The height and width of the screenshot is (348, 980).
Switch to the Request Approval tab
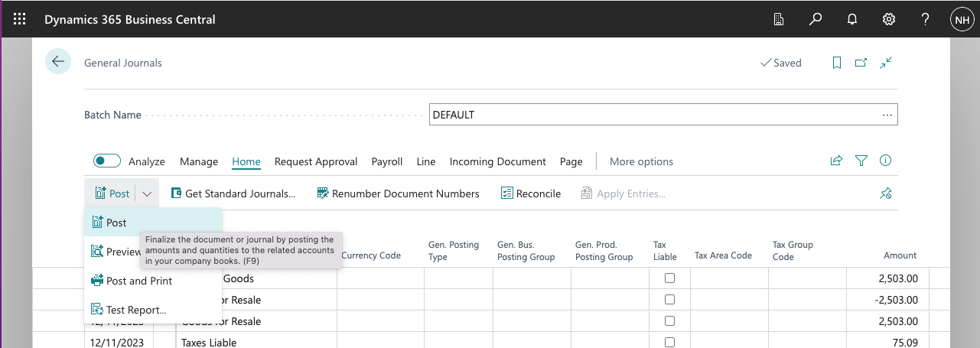tap(316, 161)
